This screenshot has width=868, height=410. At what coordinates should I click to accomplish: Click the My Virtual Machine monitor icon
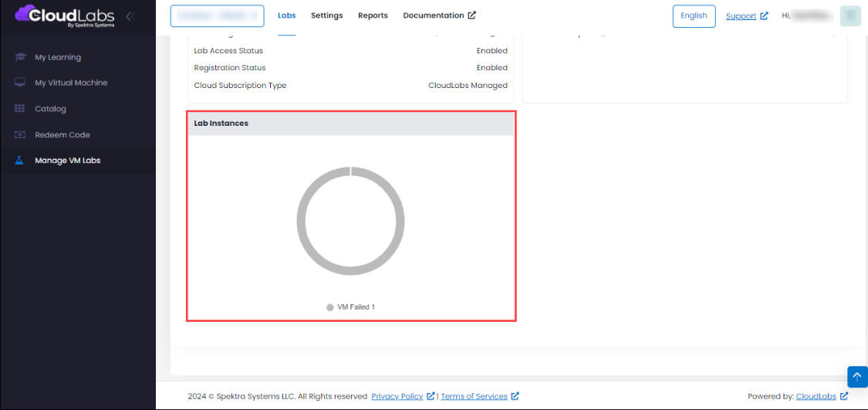(21, 83)
